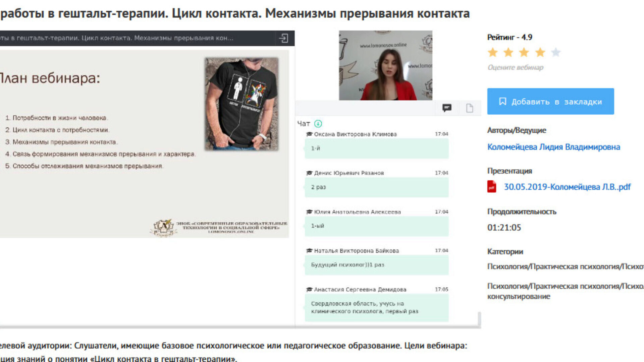Select Оксана Викторовна Климова chat message
Image resolution: width=644 pixels, height=362 pixels.
376,148
